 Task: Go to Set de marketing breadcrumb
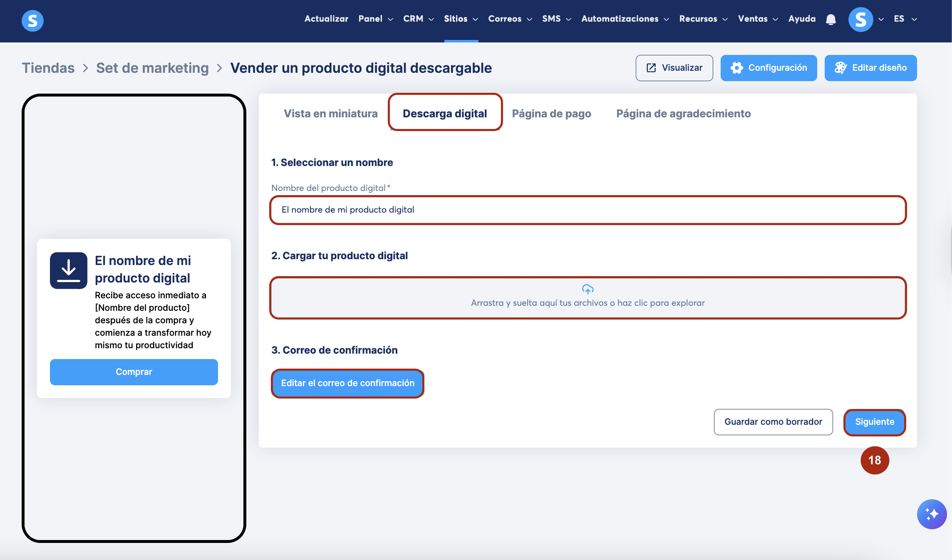click(152, 68)
